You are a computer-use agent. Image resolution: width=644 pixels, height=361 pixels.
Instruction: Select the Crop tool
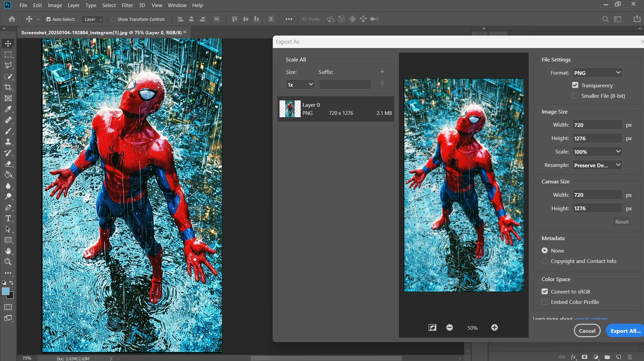pyautogui.click(x=8, y=87)
